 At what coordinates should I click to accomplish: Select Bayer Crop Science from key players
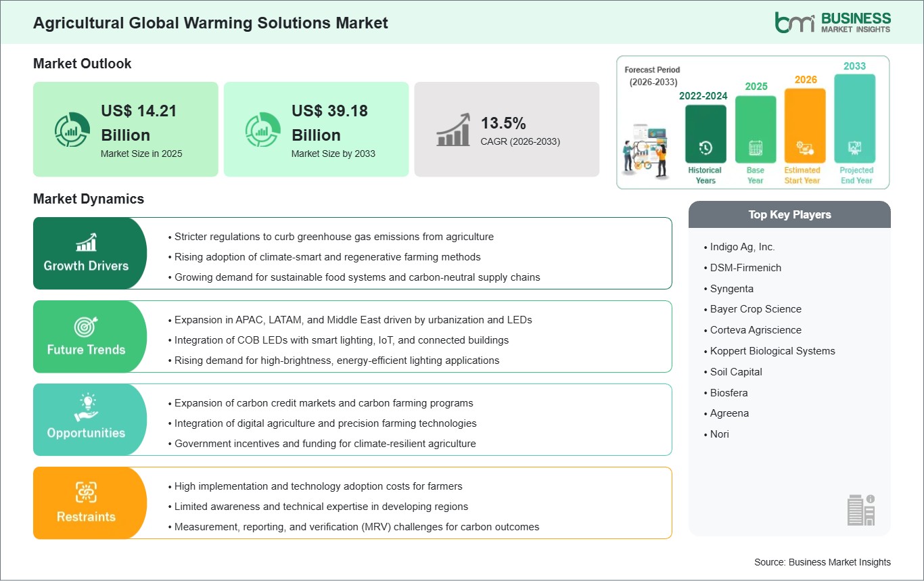pos(756,309)
